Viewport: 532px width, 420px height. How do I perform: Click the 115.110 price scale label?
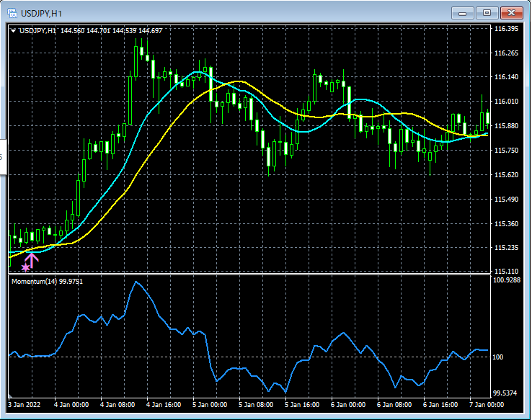(506, 271)
